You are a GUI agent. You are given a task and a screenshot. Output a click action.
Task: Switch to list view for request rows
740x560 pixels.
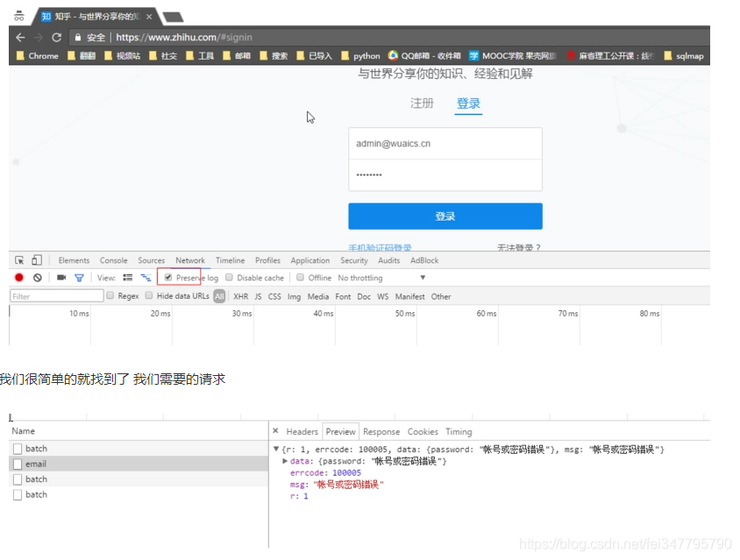[x=128, y=278]
